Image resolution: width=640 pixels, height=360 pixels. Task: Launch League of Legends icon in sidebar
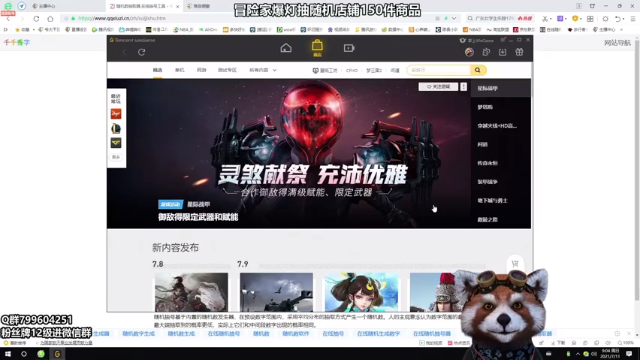[x=116, y=129]
